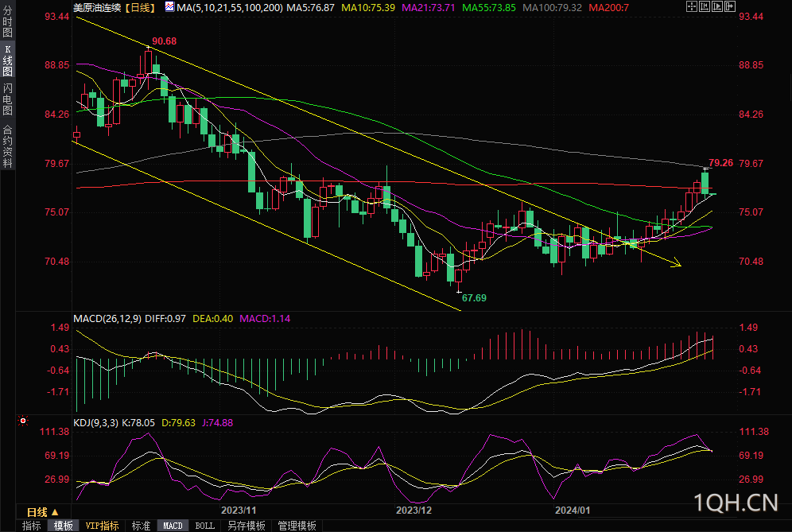This screenshot has height=532, width=792.
Task: Click the KDJ(9,3,3) indicator label
Action: pos(96,423)
